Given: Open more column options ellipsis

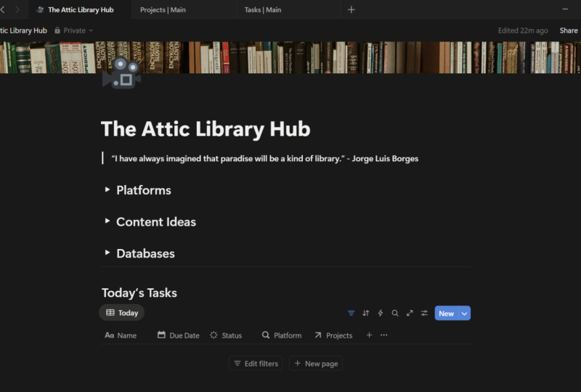Looking at the screenshot, I should pos(384,335).
